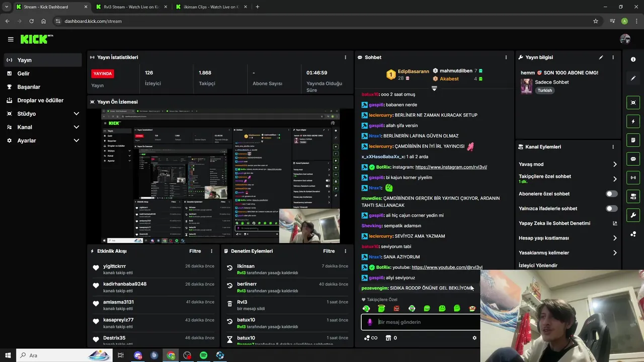Click the Windows taskbar search box
The image size is (644, 362).
(64, 355)
